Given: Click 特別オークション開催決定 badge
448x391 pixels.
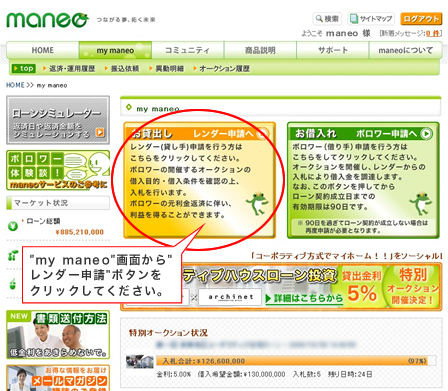Looking at the screenshot, I should coord(413,286).
